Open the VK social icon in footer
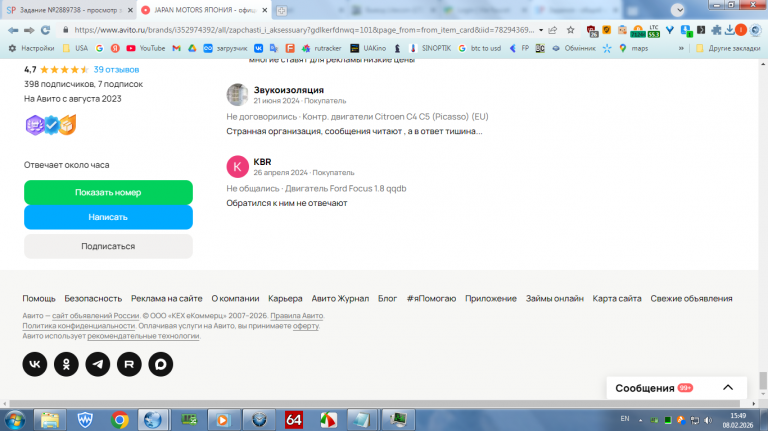This screenshot has width=768, height=431. 35,364
